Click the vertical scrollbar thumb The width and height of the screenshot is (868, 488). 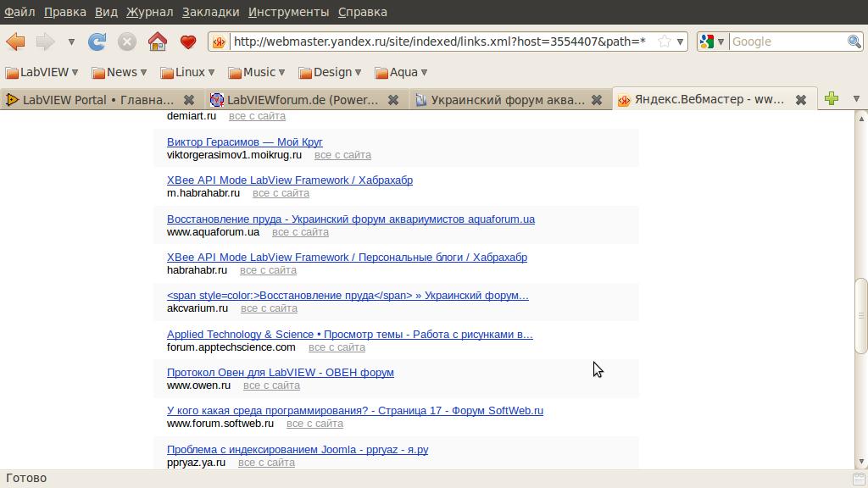(861, 316)
